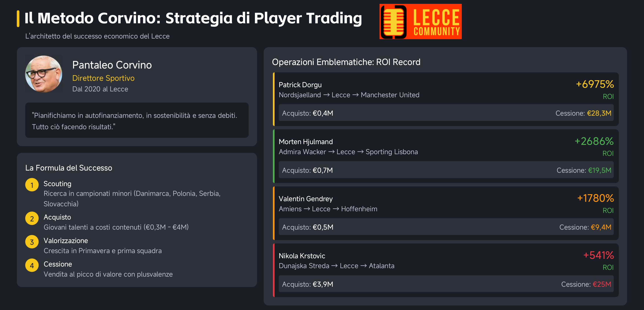Viewport: 644px width, 310px height.
Task: Select the yellow number 2 Acquisto badge
Action: click(x=32, y=218)
